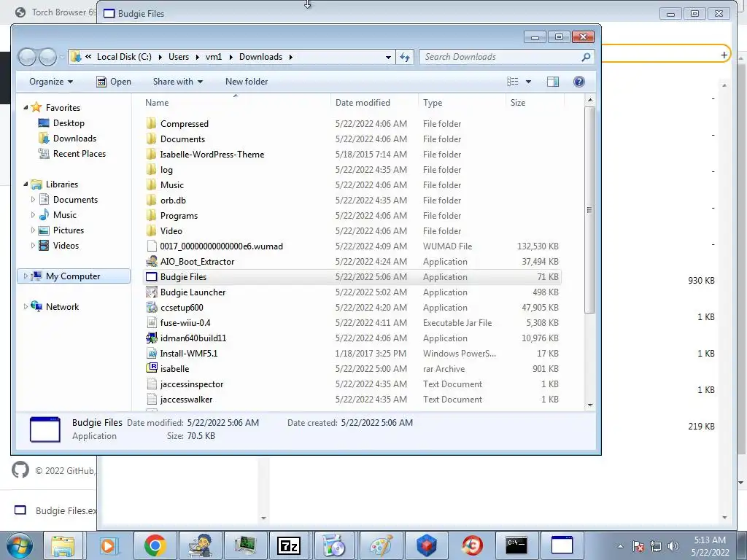Expand the arrow after Downloads in path
747x560 pixels.
pyautogui.click(x=290, y=57)
